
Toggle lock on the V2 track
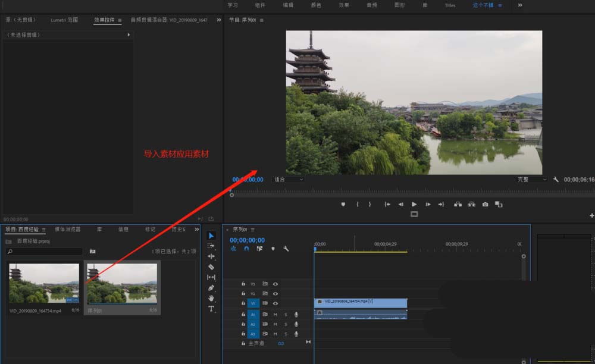(x=243, y=294)
